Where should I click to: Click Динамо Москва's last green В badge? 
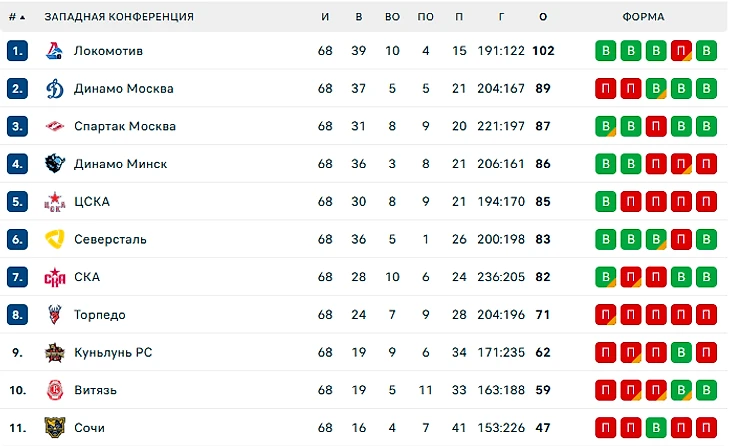click(x=706, y=88)
